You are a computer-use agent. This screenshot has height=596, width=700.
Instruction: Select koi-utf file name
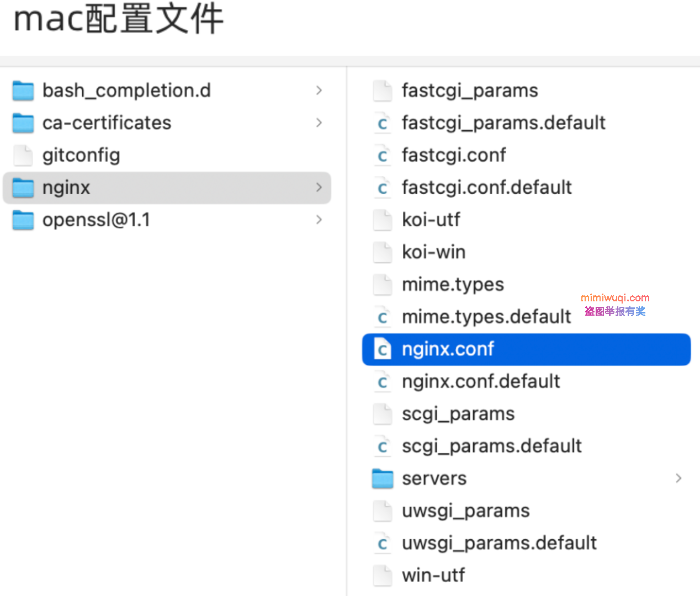431,220
